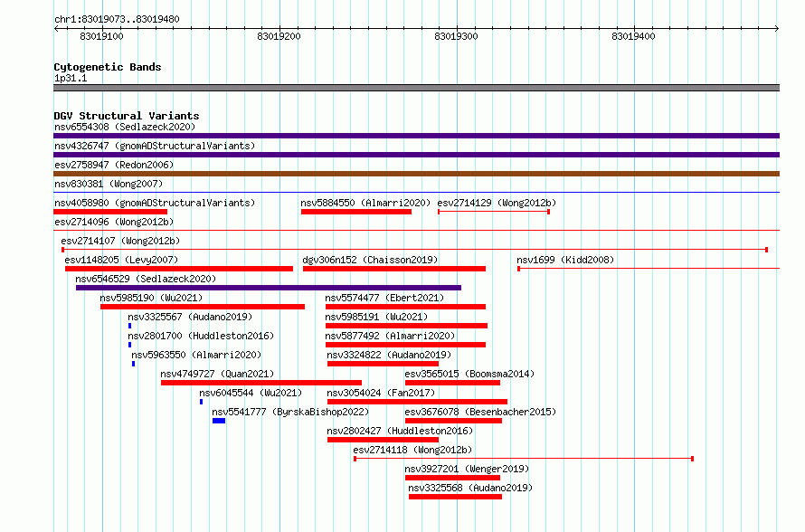Click the red bar under nsv4058980

[x=110, y=212]
